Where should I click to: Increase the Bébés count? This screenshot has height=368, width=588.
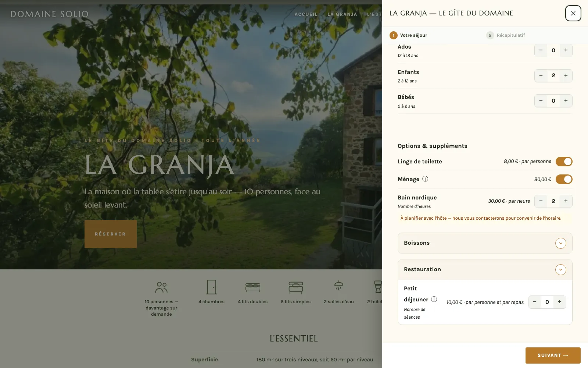(x=566, y=100)
